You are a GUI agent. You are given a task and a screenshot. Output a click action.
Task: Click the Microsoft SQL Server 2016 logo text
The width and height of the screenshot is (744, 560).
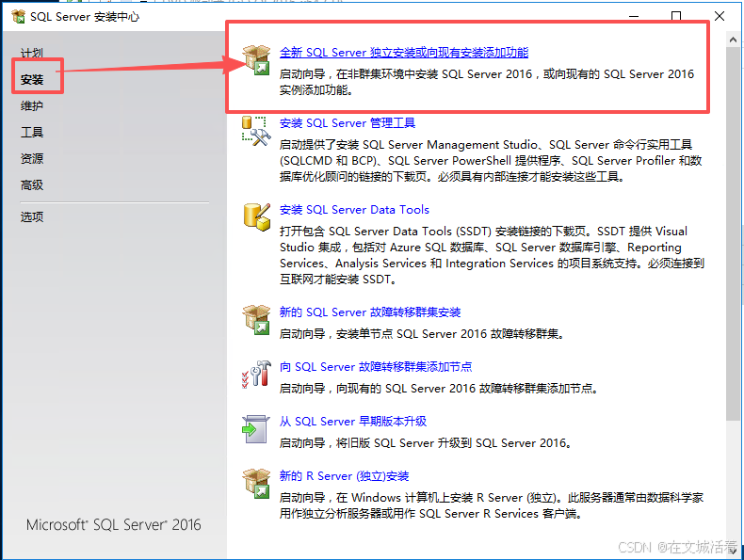pyautogui.click(x=114, y=525)
